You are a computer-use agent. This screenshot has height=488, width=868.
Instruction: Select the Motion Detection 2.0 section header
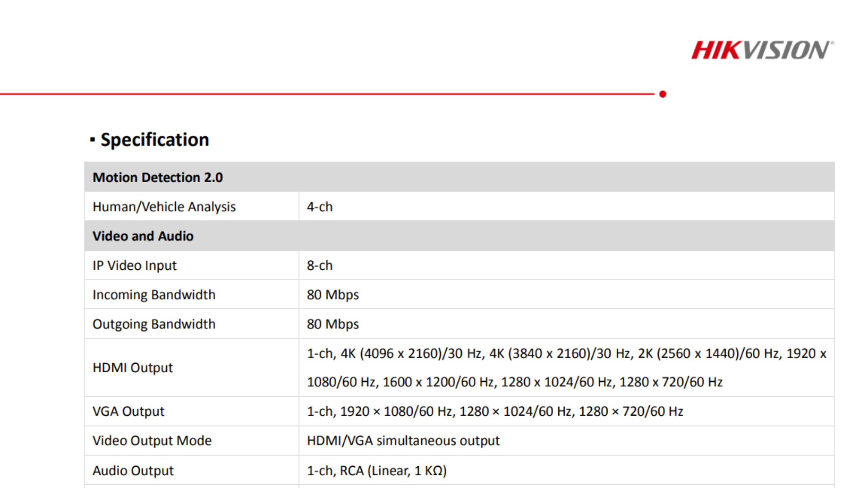pyautogui.click(x=158, y=177)
